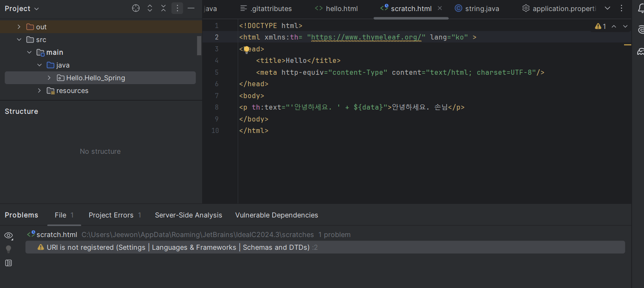Viewport: 644px width, 288px height.
Task: Select the Hello.Hello_Spring package
Action: [100, 78]
